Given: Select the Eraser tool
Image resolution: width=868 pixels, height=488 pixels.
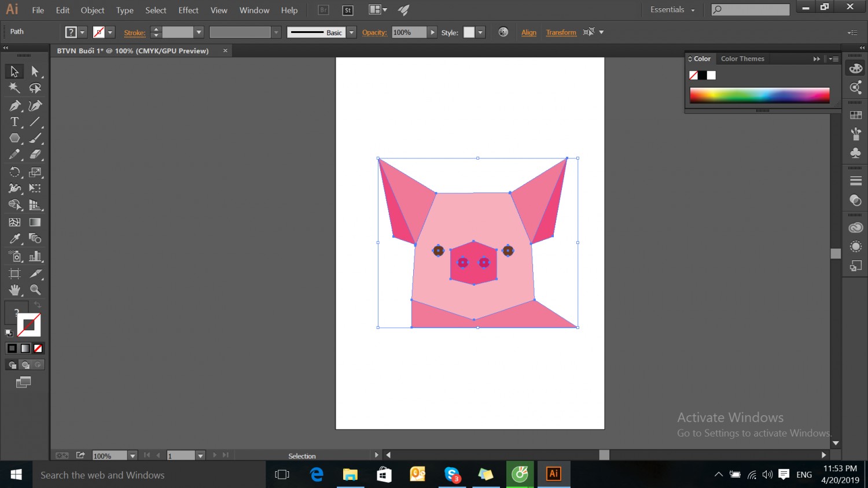Looking at the screenshot, I should click(x=35, y=154).
